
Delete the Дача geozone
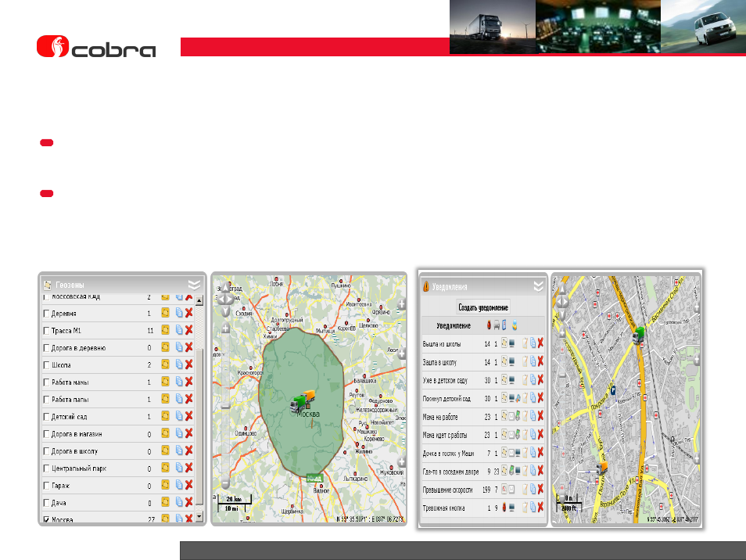(x=189, y=501)
